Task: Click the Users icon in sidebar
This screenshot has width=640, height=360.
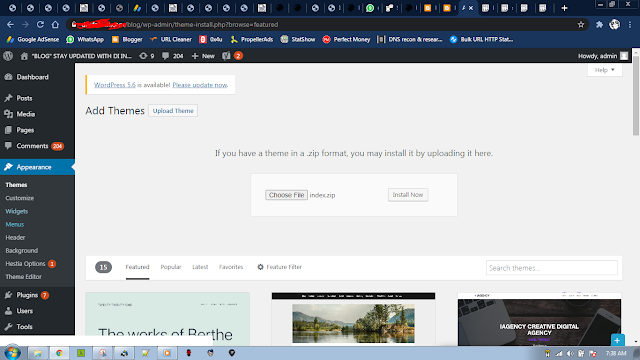Action: (x=8, y=311)
